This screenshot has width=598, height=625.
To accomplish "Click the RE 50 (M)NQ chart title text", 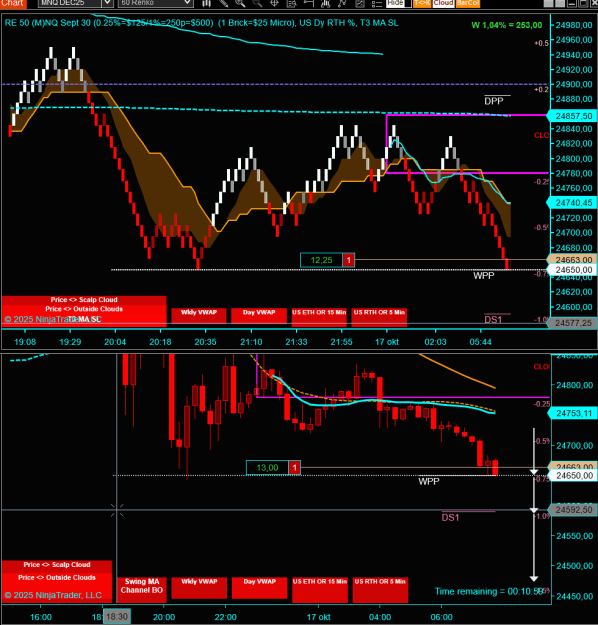I will tap(201, 23).
